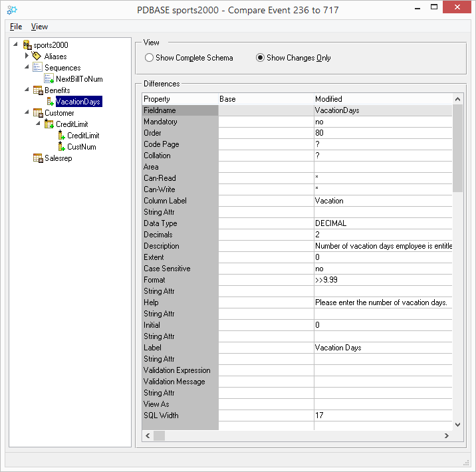Click the Order value 80
The image size is (476, 472).
319,133
